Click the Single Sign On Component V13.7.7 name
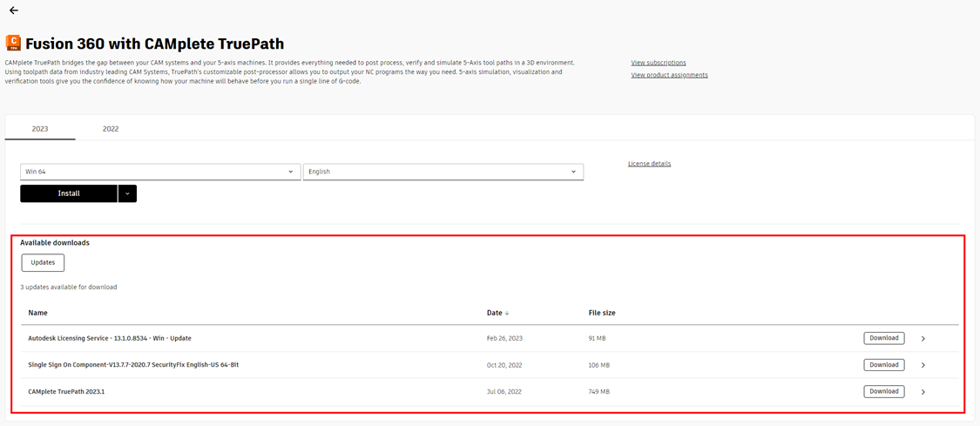Screen dimensions: 980x426 coord(133,365)
